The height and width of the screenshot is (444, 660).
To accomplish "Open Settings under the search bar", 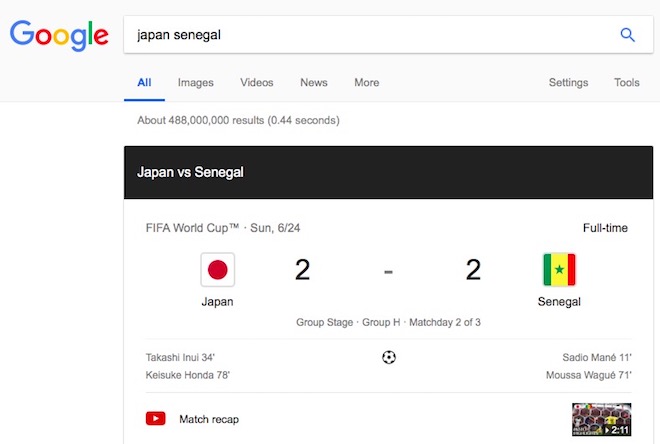I will tap(568, 82).
